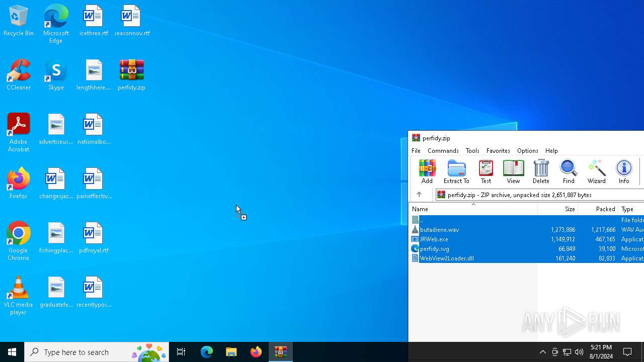Select the VLC media player desktop shortcut
644x362 pixels.
coord(19,296)
